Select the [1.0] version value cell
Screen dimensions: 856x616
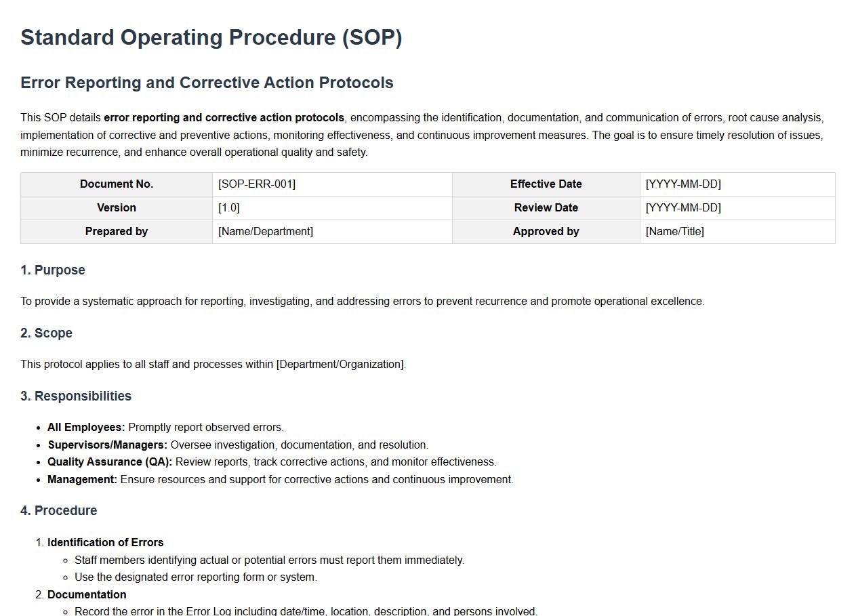pos(229,208)
